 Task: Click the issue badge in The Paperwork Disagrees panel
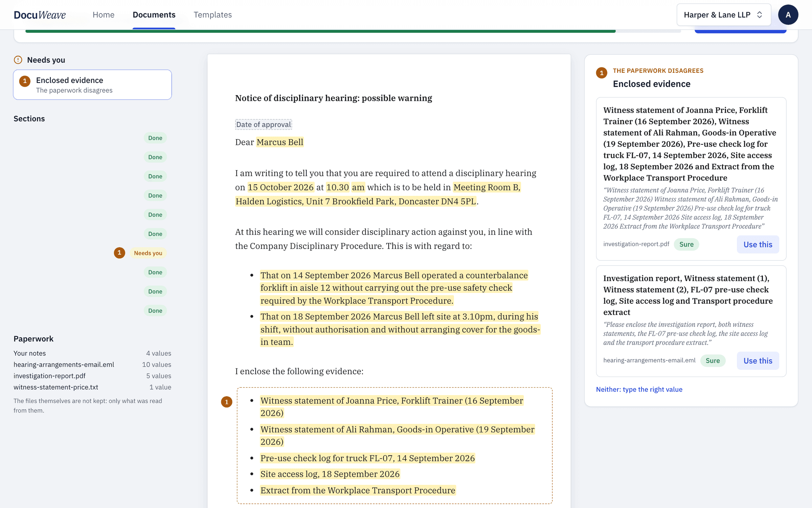coord(601,73)
